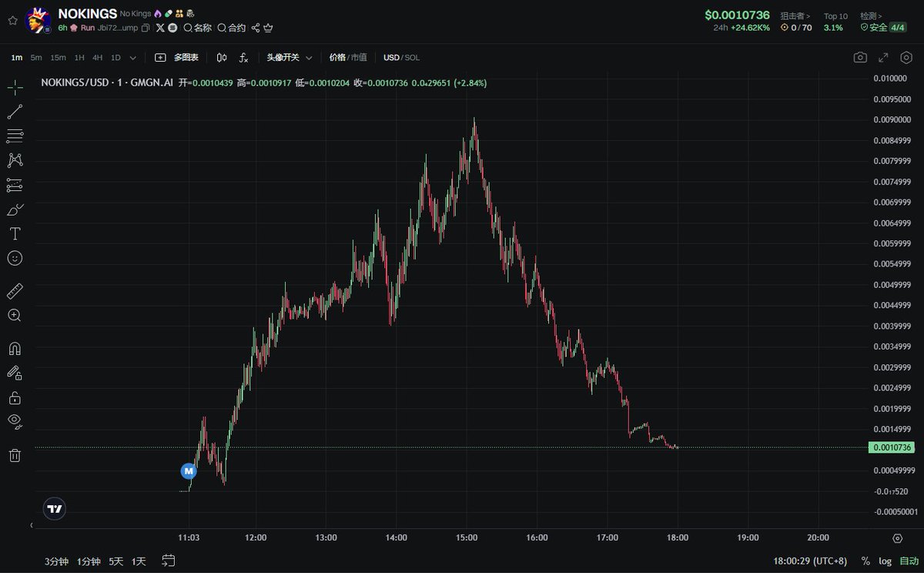Switch price denomination to SOL
Screen dimensions: 924x573
(x=413, y=58)
